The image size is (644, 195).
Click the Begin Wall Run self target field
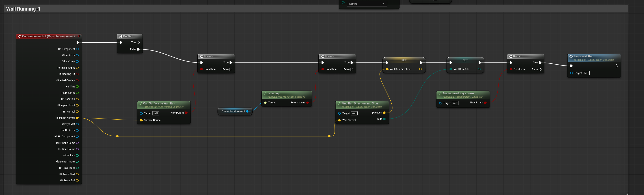[586, 73]
